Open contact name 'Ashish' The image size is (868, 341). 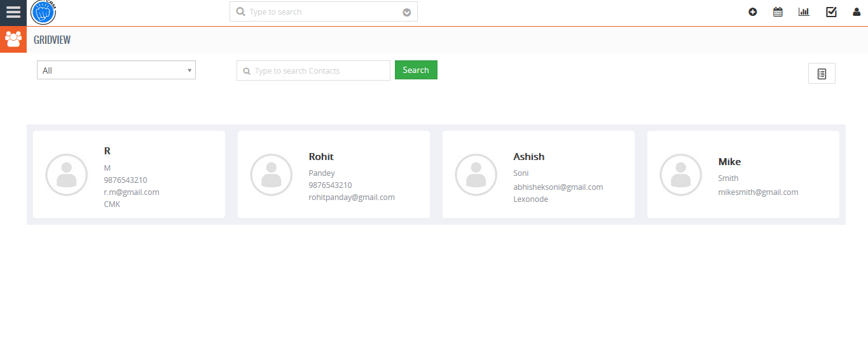(529, 157)
